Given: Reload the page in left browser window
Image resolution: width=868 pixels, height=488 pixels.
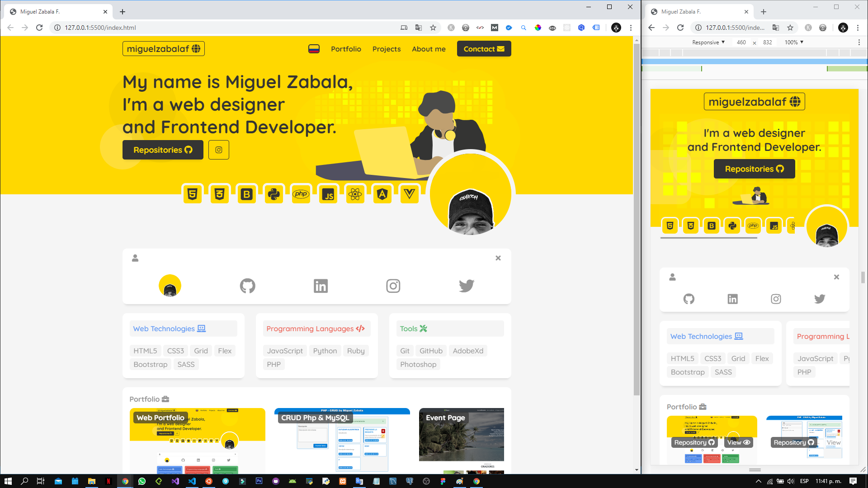Looking at the screenshot, I should pos(39,28).
